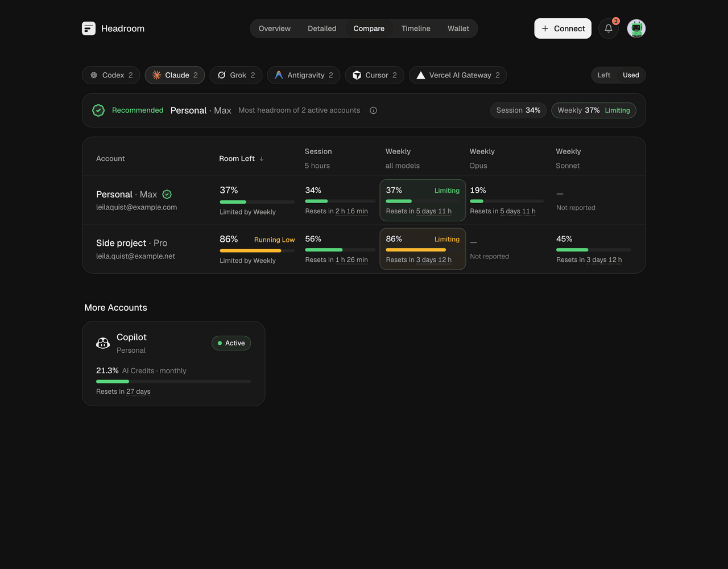
Task: Select the Grok 2 provider chip
Action: [236, 75]
